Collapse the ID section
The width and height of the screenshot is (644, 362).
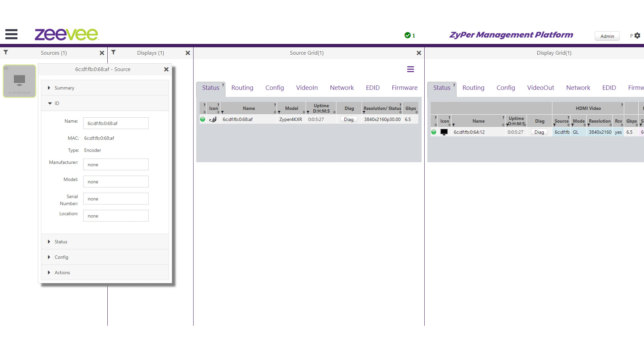tap(57, 103)
